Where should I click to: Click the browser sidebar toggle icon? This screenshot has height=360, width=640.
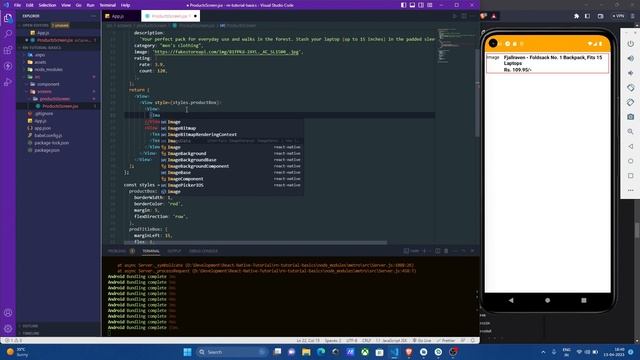coord(587,16)
